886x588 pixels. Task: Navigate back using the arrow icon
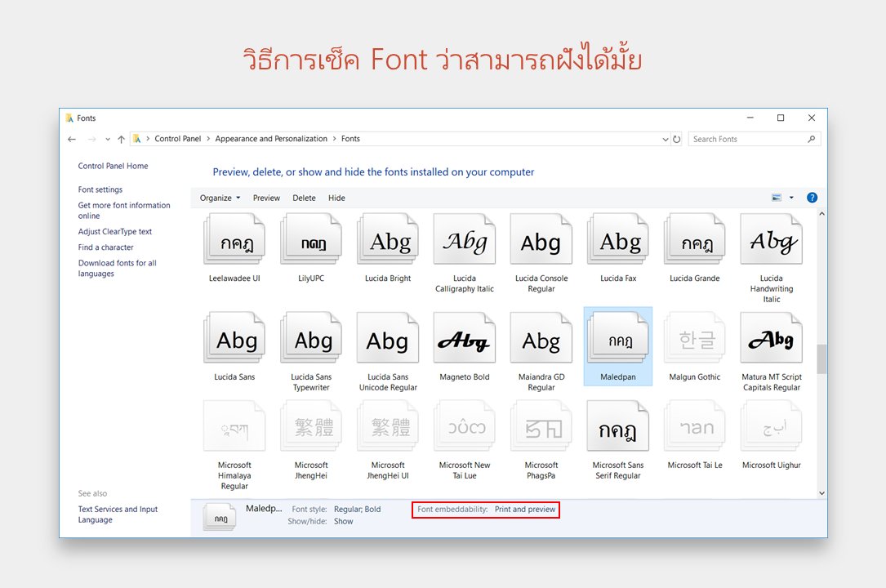[x=72, y=139]
